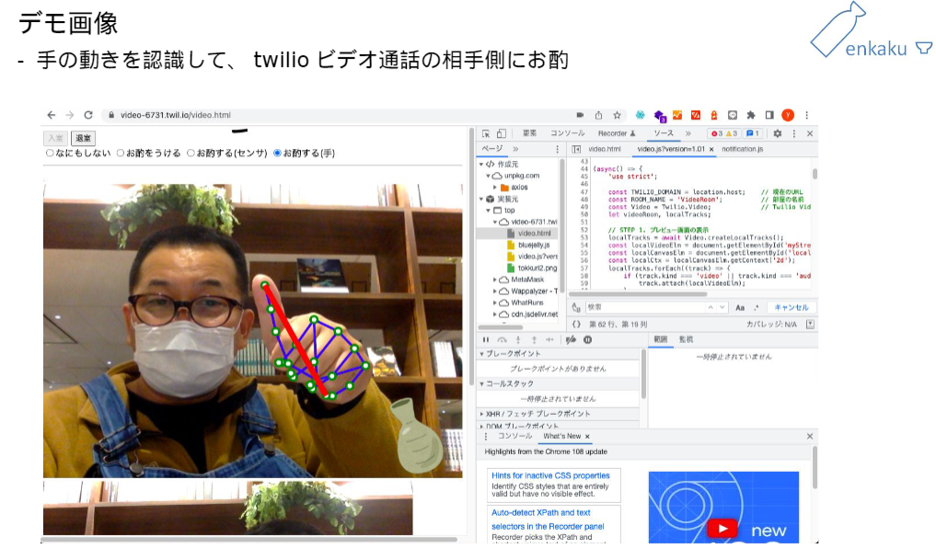Toggle match case Aa in search bar
936x560 pixels.
(x=740, y=308)
